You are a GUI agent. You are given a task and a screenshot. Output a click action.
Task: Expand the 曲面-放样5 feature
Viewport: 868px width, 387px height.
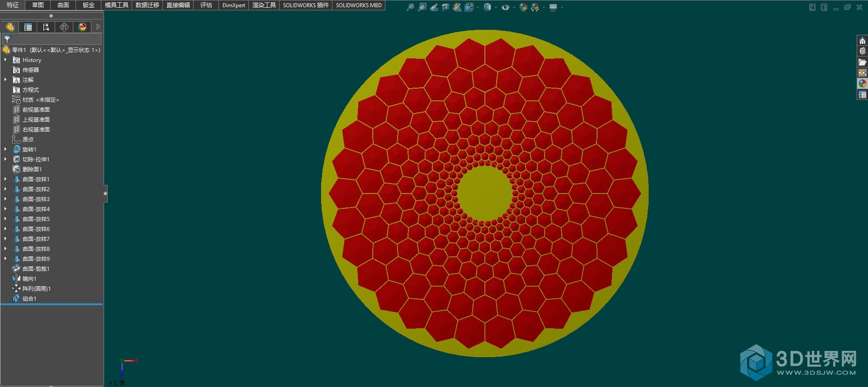pyautogui.click(x=5, y=219)
